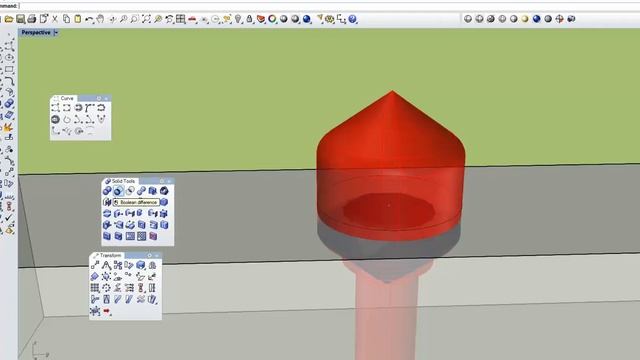The width and height of the screenshot is (640, 360).
Task: Open options gear on Solid Tools panel
Action: coord(162,181)
